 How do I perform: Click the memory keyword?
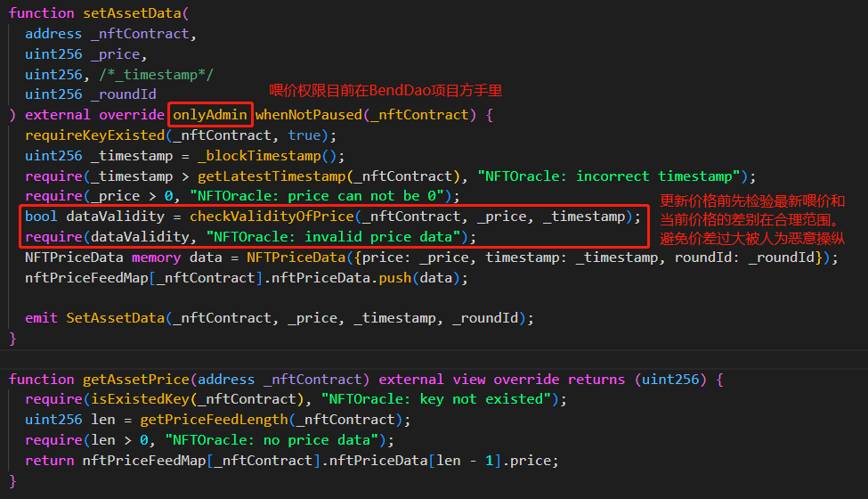156,258
